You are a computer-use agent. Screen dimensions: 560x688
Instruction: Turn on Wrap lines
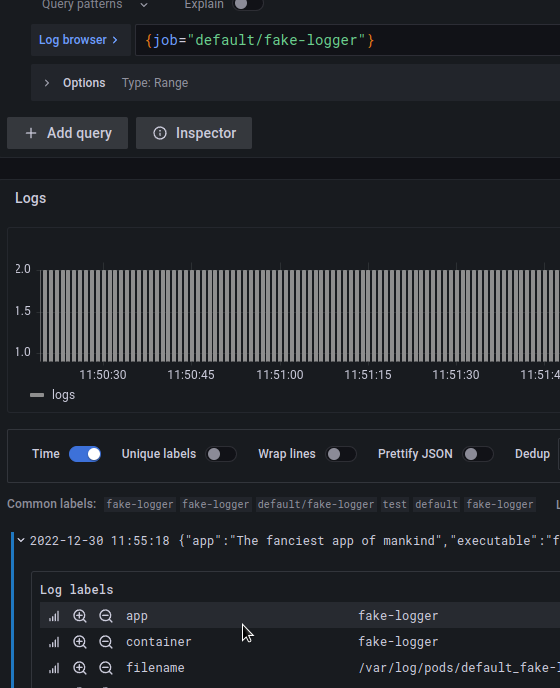point(341,454)
